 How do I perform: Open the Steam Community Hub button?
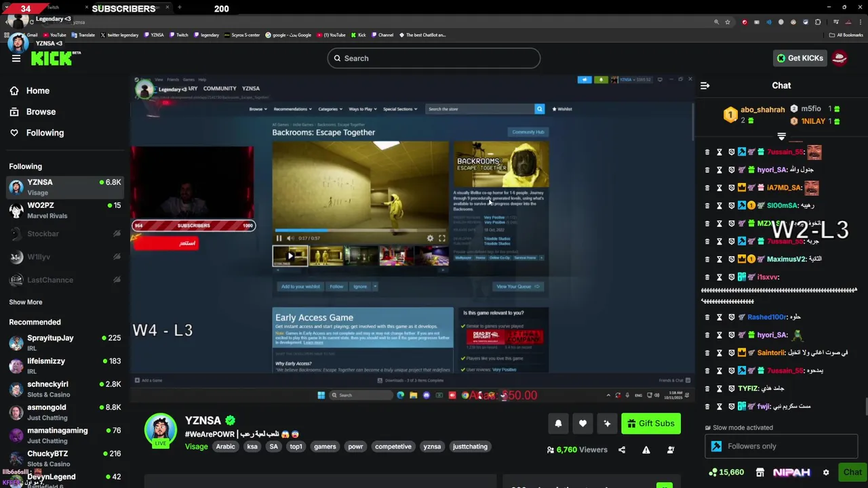[x=528, y=132]
